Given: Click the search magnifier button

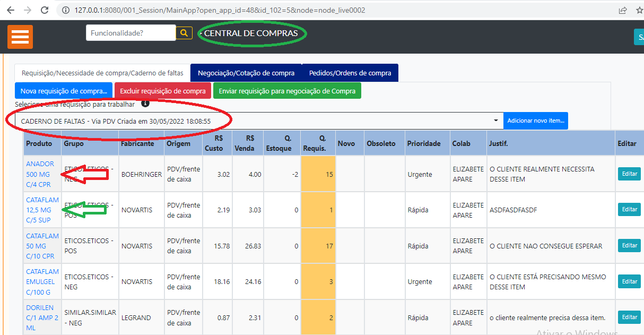Looking at the screenshot, I should 184,33.
